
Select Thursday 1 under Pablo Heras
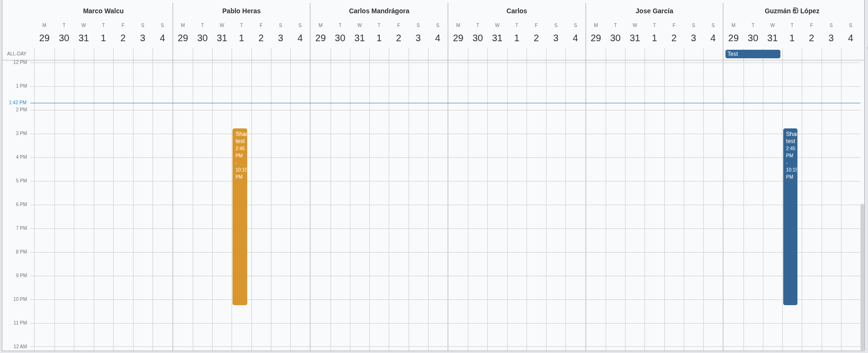coord(242,38)
